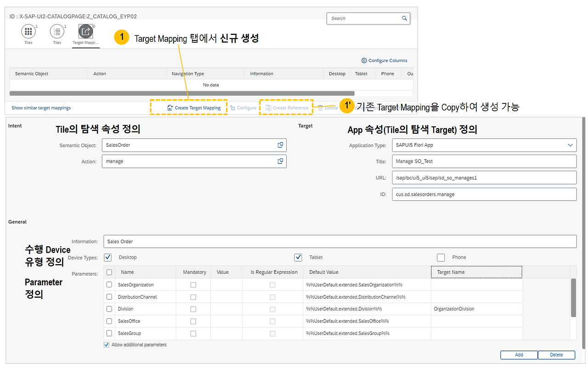Click the DistributionChannel default value cell
This screenshot has height=368, width=588.
[367, 297]
